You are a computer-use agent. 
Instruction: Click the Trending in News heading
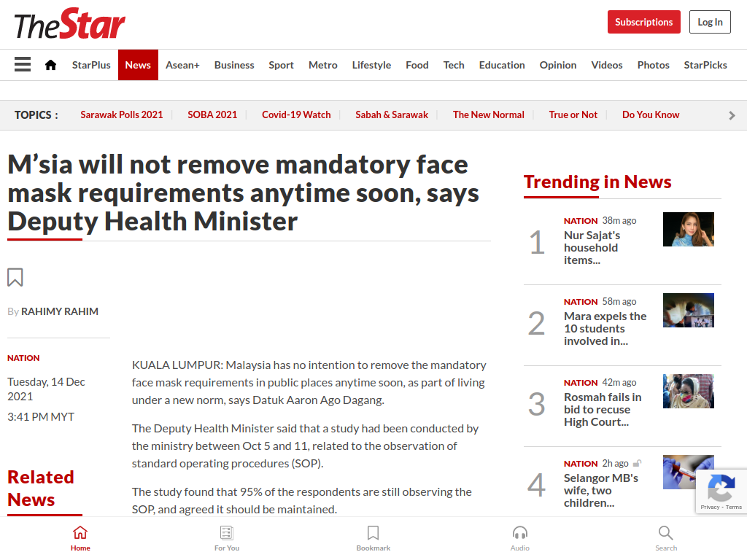(597, 182)
